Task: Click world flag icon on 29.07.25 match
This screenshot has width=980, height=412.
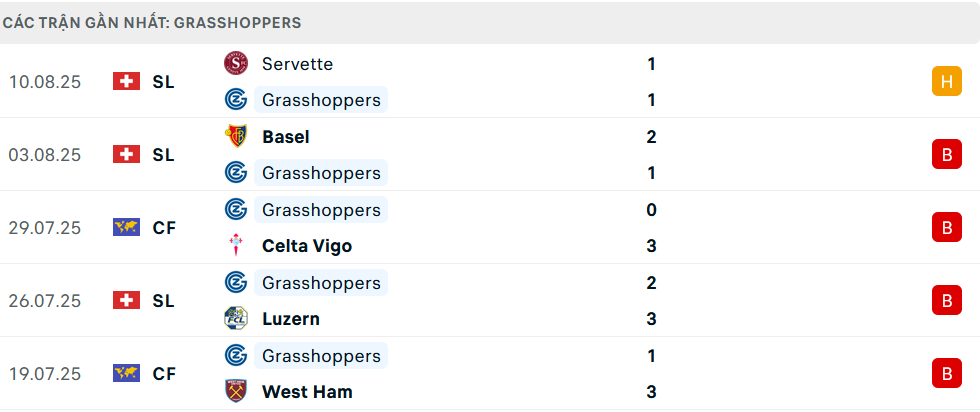Action: coord(127,228)
